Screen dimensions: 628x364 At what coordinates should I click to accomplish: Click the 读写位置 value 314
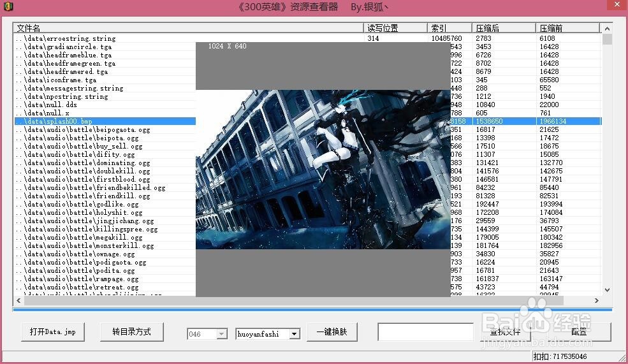coord(373,38)
